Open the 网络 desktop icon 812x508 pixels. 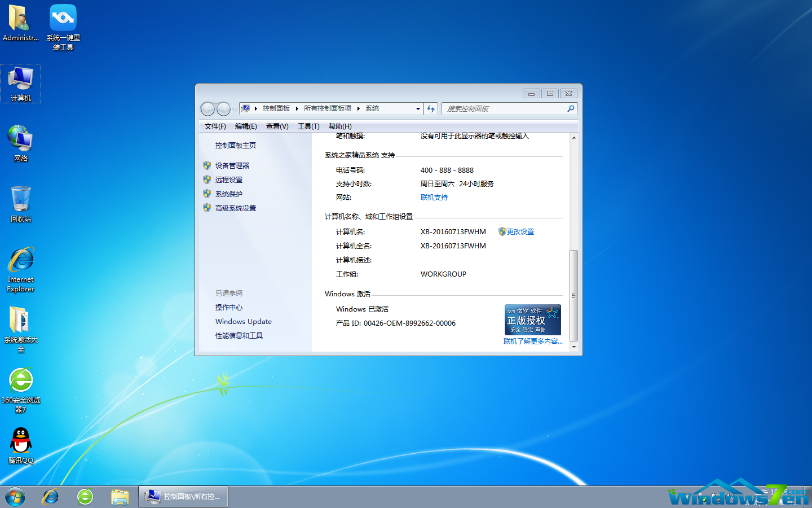click(x=20, y=142)
